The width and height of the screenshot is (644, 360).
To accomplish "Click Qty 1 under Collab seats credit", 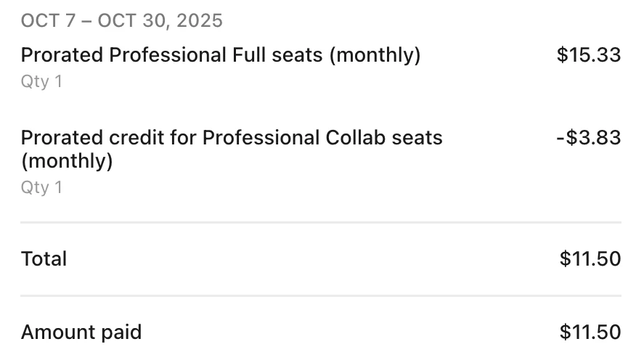I will click(41, 187).
